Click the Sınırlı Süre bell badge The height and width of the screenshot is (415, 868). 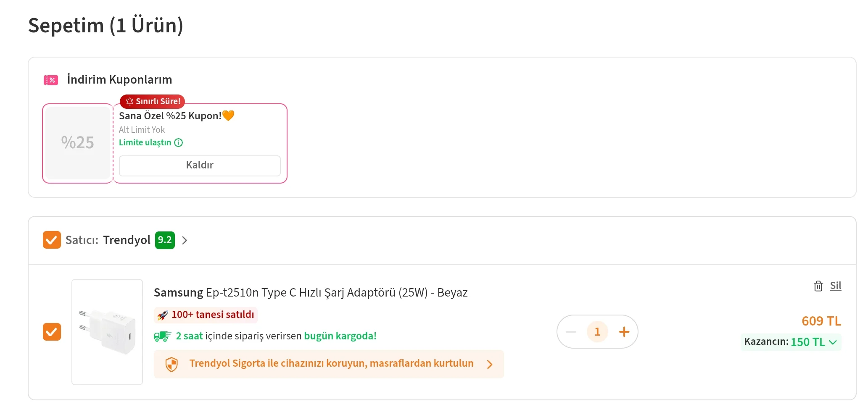(153, 101)
